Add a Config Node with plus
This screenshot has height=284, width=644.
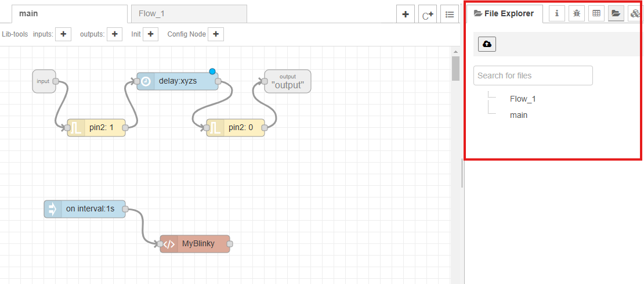(x=216, y=34)
